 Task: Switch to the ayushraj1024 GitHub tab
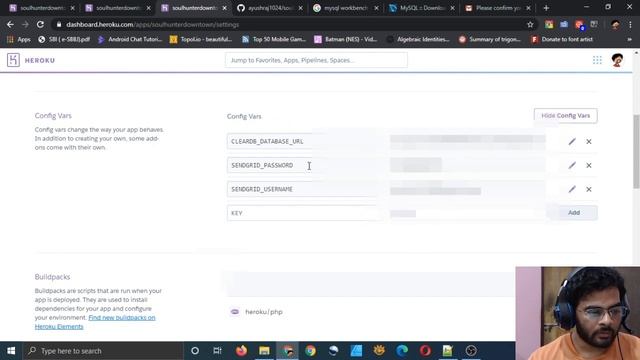[x=270, y=8]
